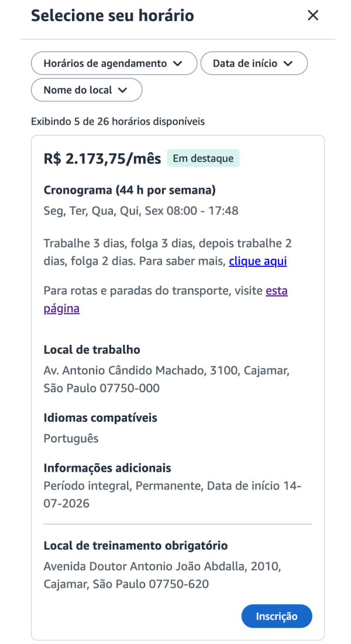
Task: Click the chevron in Horários de agendamento
Action: 177,64
